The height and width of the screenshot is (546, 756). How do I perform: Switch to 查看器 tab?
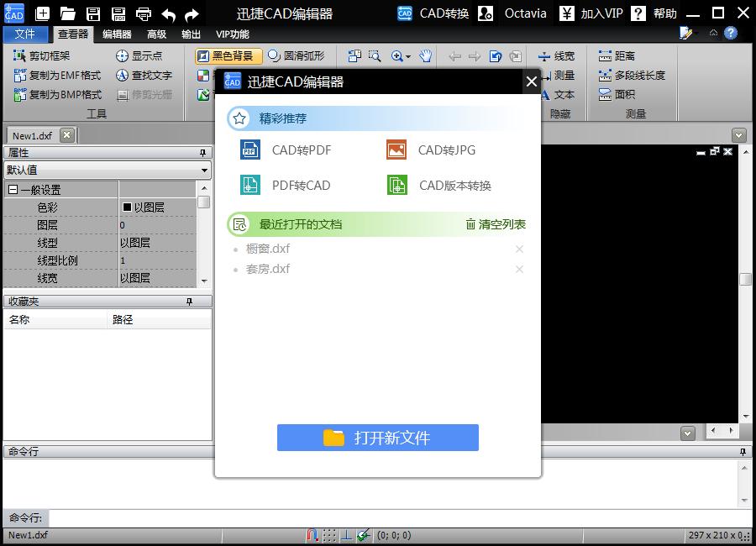click(73, 34)
